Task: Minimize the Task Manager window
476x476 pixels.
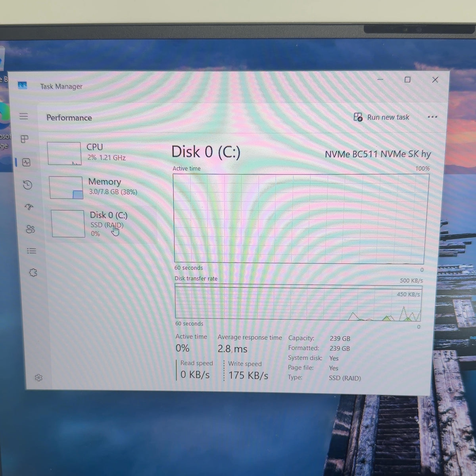Action: tap(380, 79)
